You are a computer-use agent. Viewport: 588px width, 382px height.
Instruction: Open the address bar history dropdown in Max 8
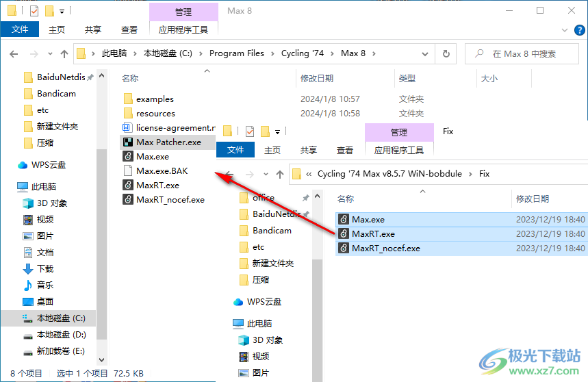[x=427, y=53]
